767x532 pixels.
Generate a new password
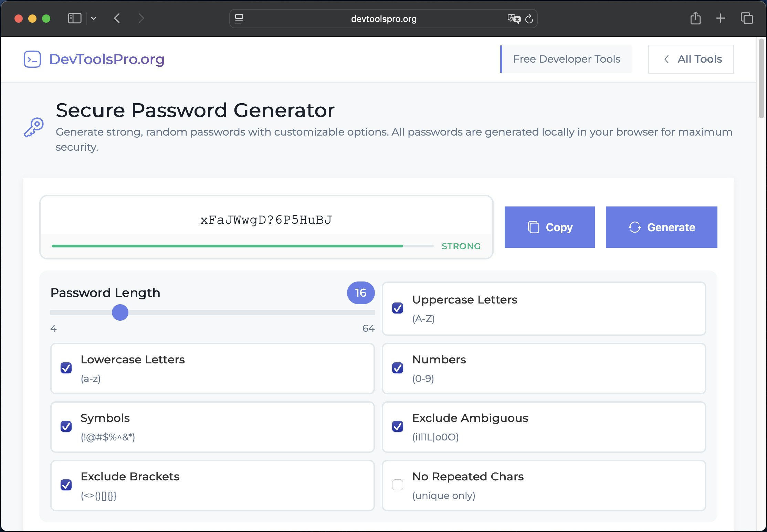tap(661, 227)
